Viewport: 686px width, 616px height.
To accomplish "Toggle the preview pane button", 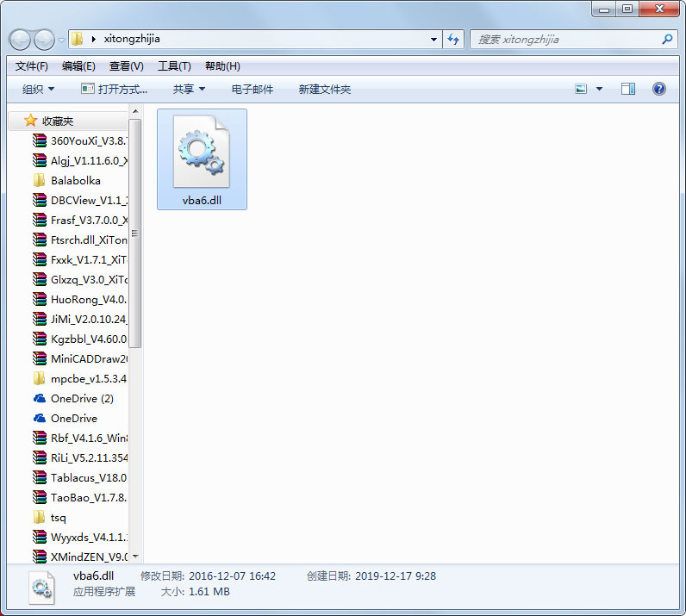I will (x=628, y=89).
